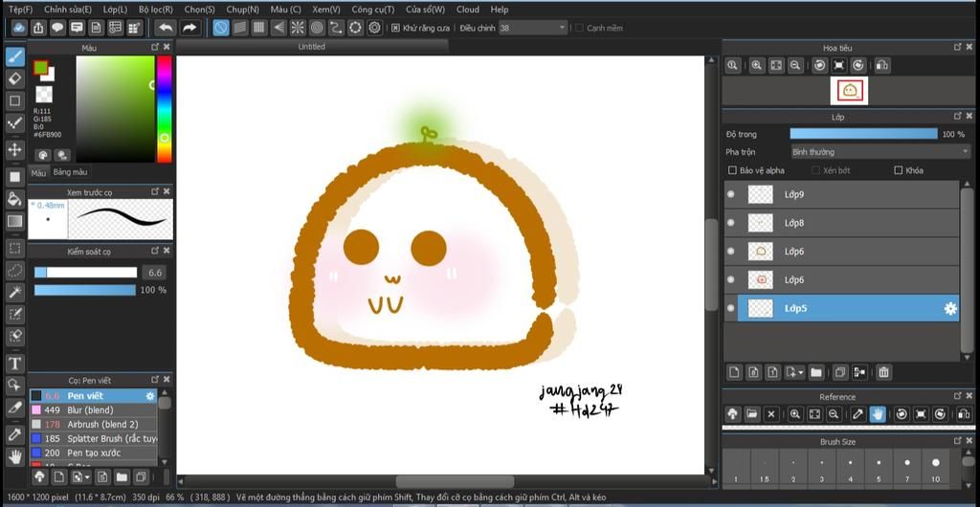The width and height of the screenshot is (980, 507).
Task: Create a new layer from layer panel
Action: [x=734, y=372]
